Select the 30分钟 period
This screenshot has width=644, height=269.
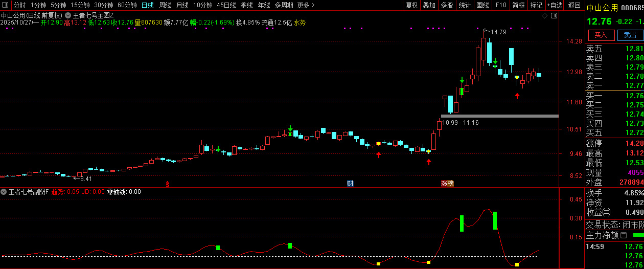tap(103, 5)
